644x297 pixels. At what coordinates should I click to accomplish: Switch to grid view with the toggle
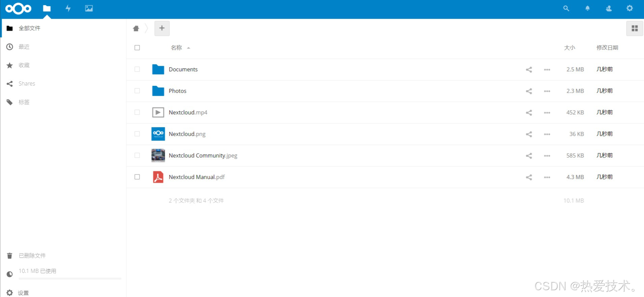634,29
